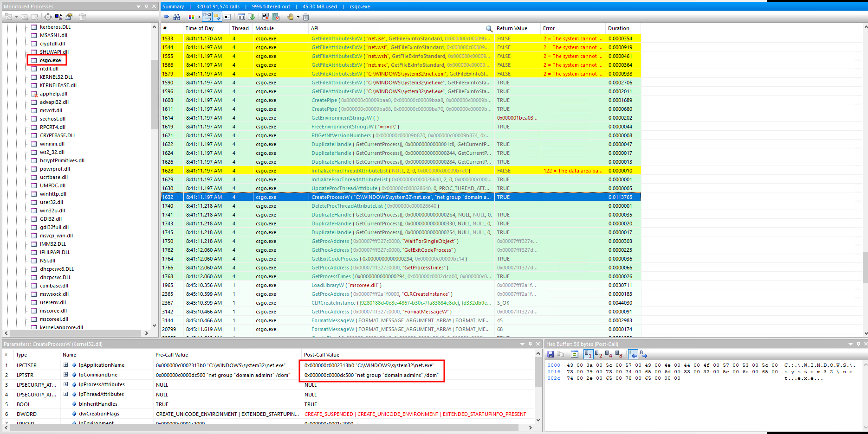Clear the call list with Summary trash icon
Screen dimensions: 868x434
pos(306,17)
